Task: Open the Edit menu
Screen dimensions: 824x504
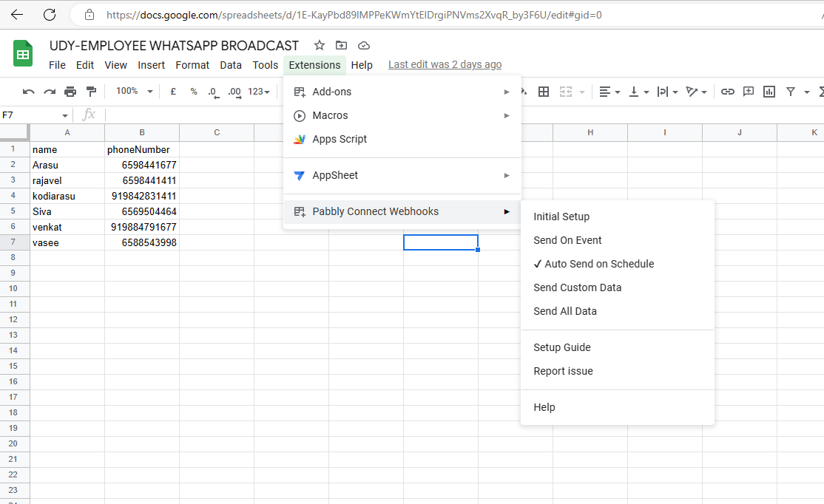Action: coord(84,65)
